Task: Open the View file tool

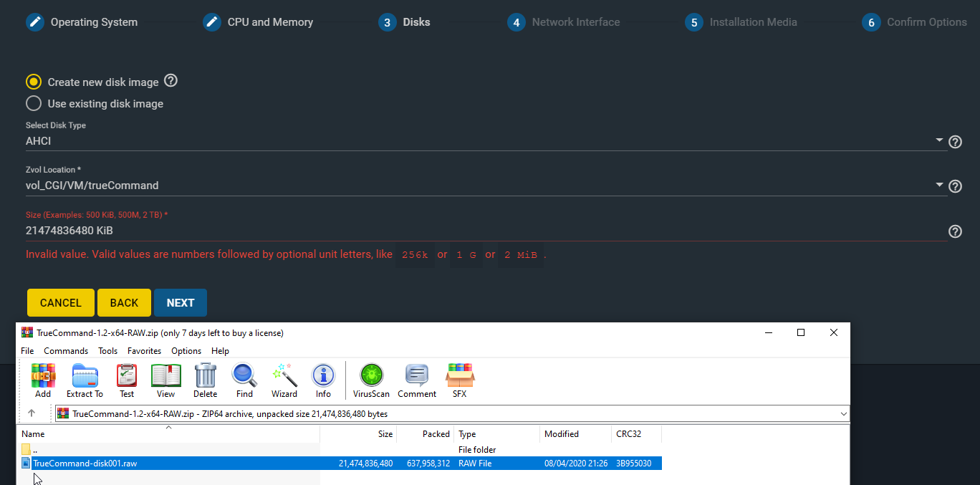Action: click(165, 380)
